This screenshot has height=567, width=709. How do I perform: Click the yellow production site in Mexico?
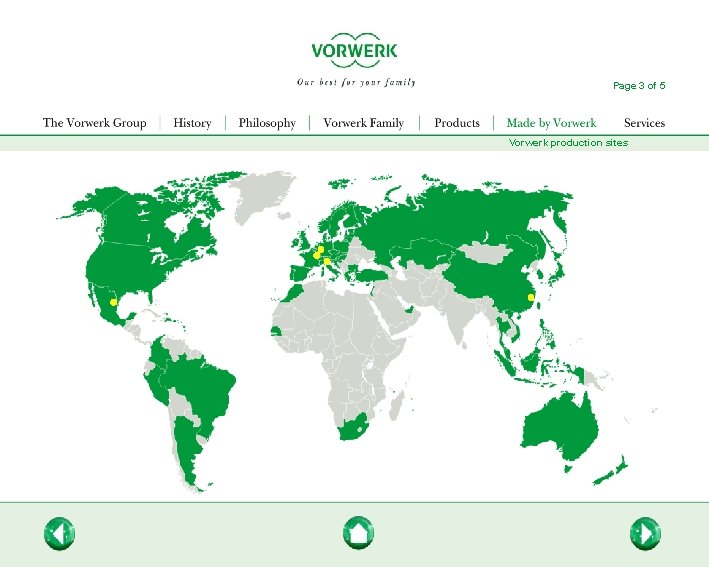(113, 302)
